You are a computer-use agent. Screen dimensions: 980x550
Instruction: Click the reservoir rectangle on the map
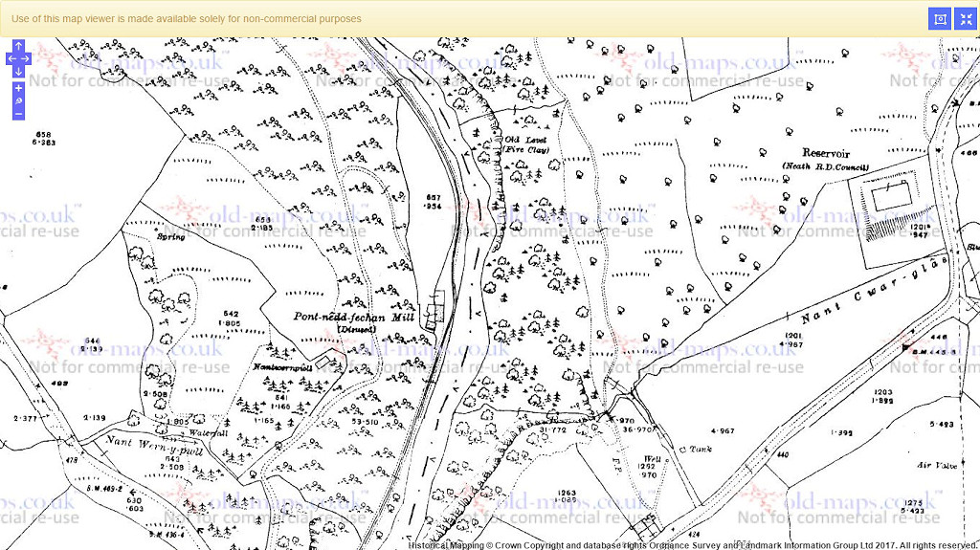click(x=891, y=196)
